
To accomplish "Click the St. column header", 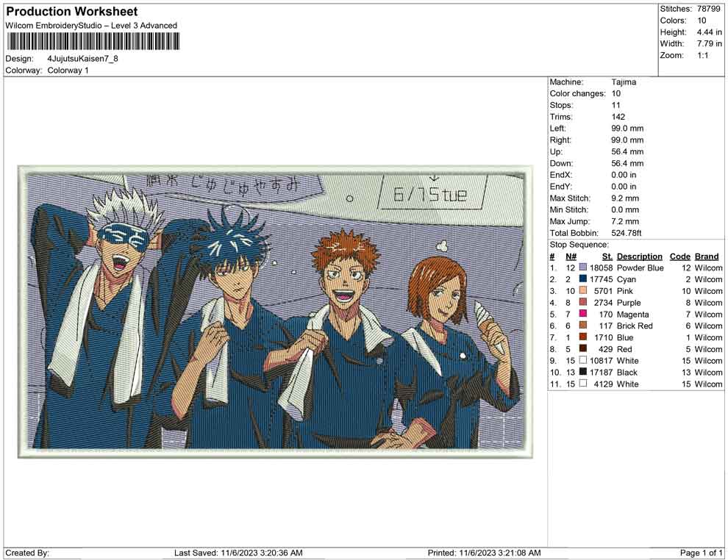I will [607, 256].
